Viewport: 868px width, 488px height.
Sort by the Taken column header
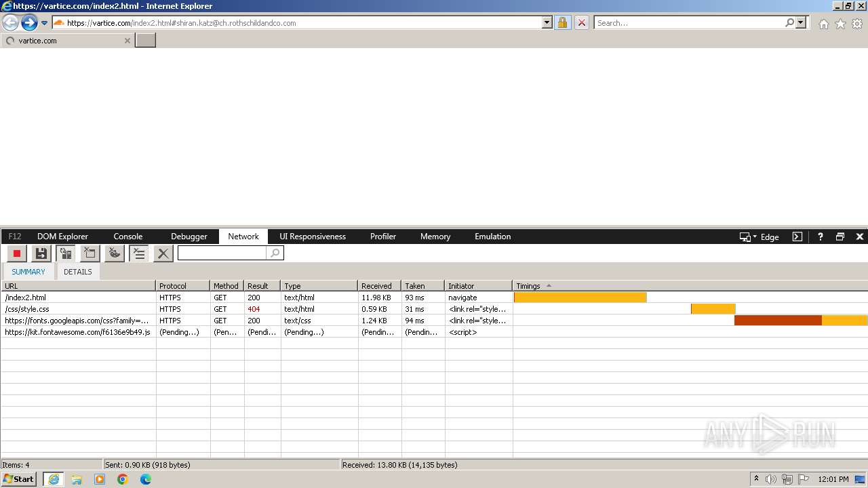click(423, 286)
